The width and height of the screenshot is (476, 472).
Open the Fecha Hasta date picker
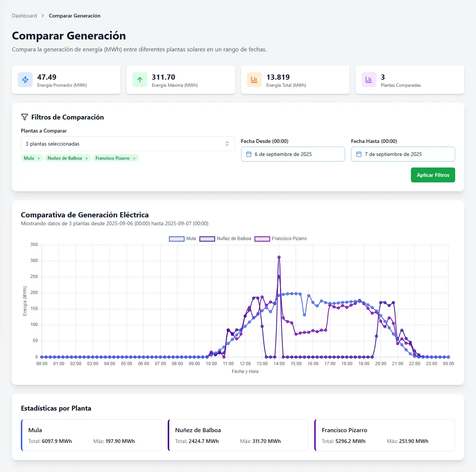[403, 154]
